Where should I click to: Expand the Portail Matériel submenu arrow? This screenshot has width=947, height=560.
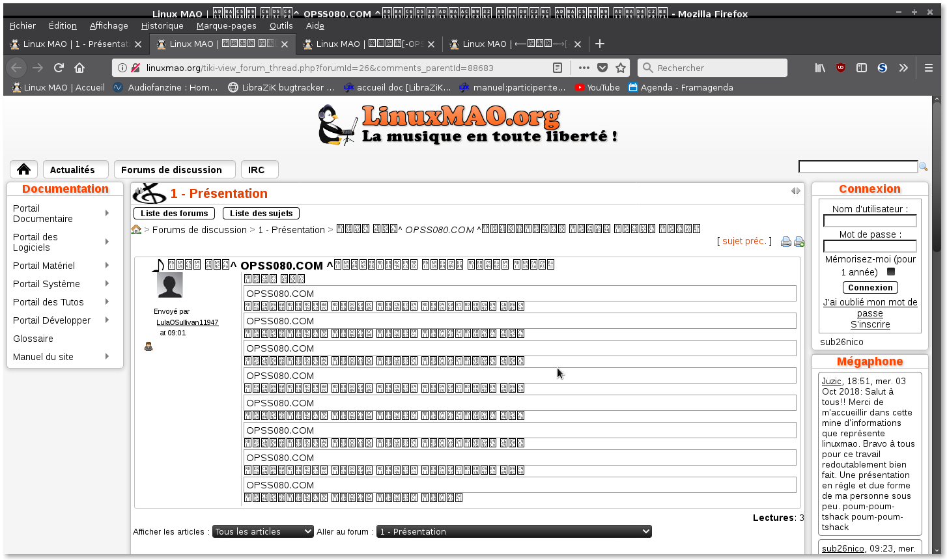coord(107,265)
